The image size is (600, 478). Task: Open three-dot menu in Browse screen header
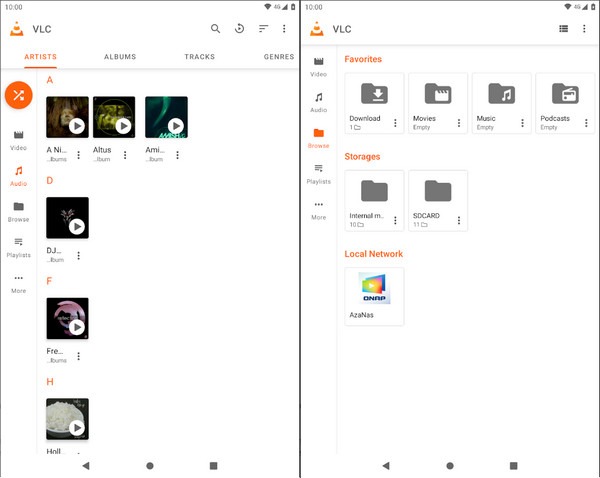point(584,29)
